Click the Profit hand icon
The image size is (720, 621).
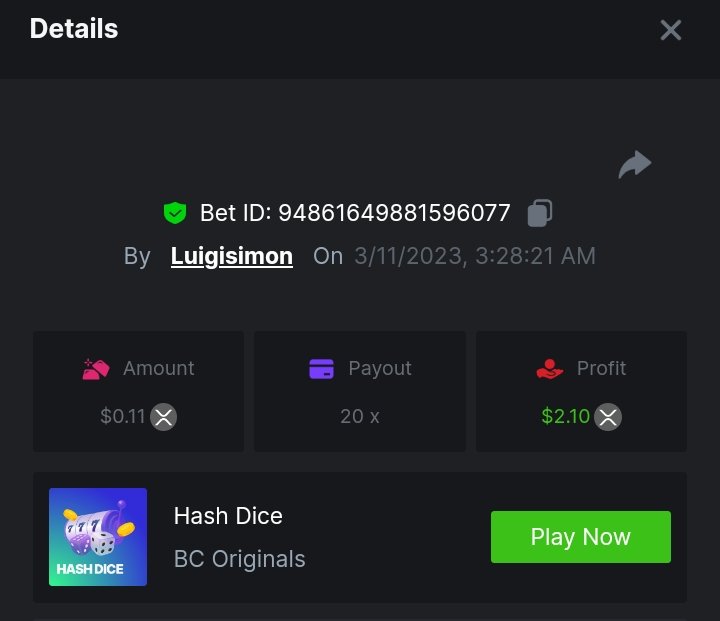pos(550,369)
